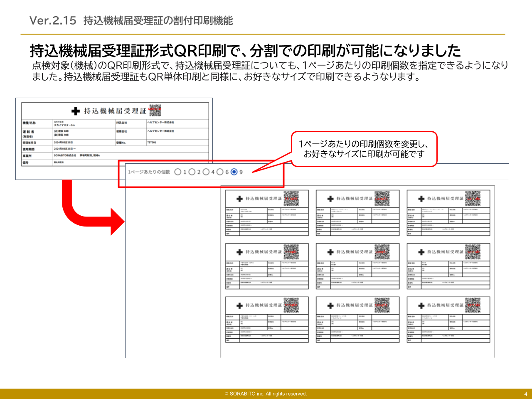
Task: Click the black cross icon on the large certificate
Action: 76,111
